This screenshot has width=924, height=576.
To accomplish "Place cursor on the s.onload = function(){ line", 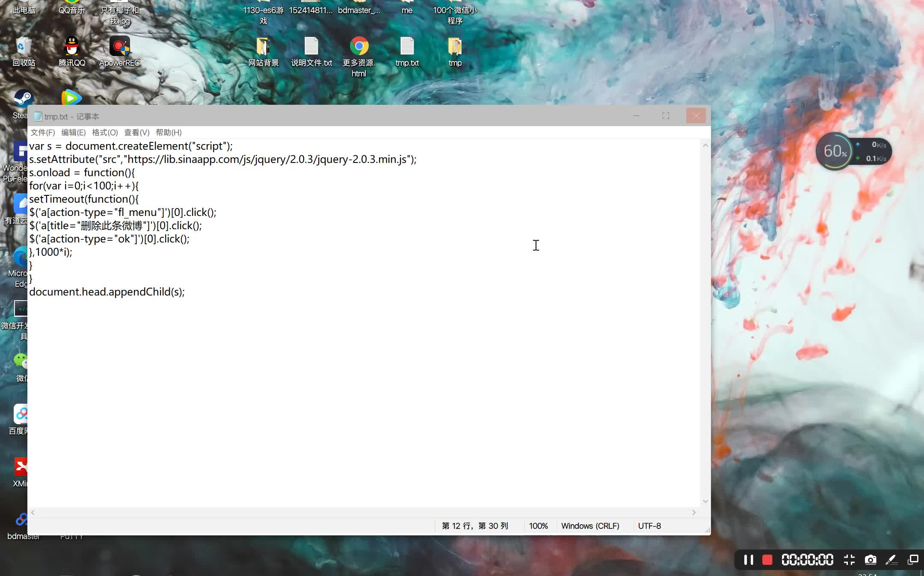I will 82,172.
